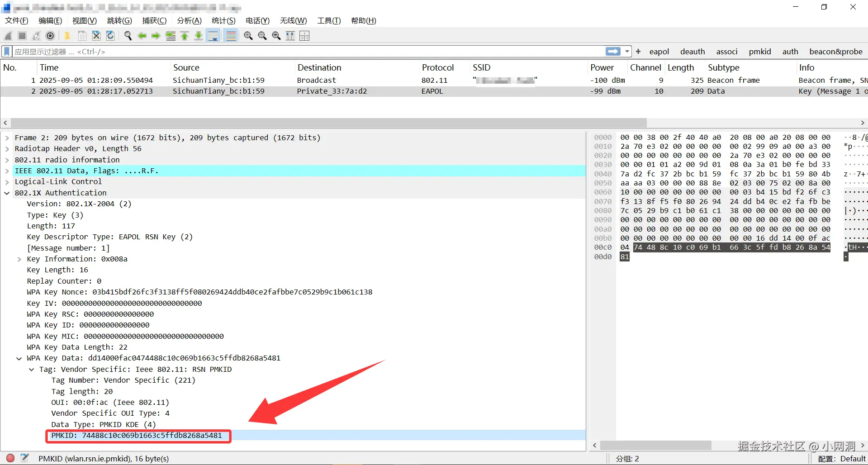Open the 无线(W) menu

tap(293, 20)
